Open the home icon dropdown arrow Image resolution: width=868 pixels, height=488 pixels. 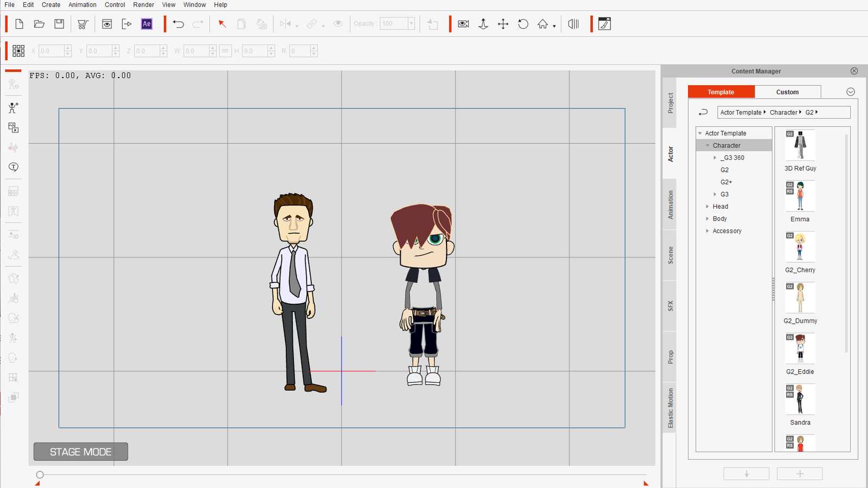[x=554, y=26]
